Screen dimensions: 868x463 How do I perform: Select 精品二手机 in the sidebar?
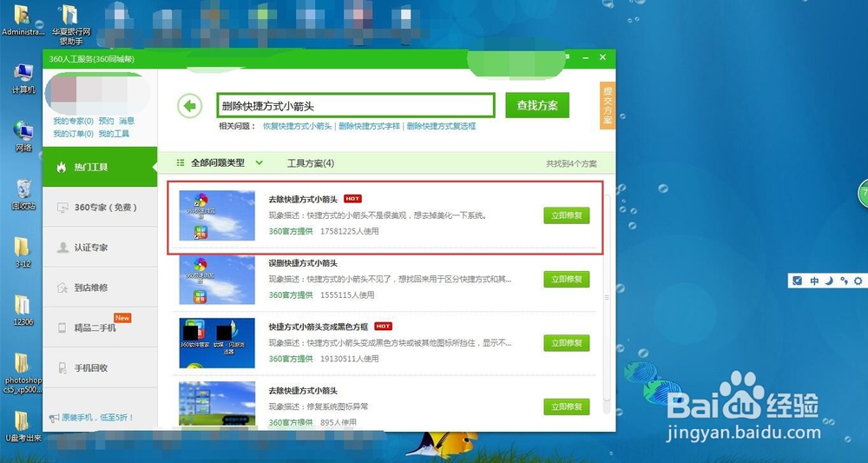100,327
